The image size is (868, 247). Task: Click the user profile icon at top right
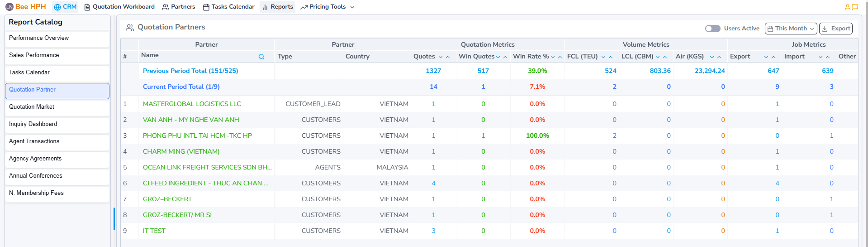(x=847, y=7)
